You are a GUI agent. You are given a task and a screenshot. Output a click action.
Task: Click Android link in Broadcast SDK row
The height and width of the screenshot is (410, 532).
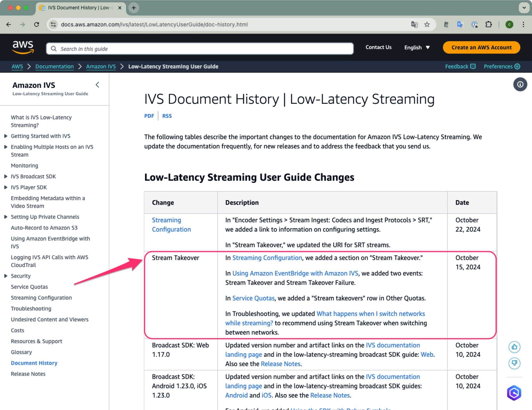coord(236,395)
